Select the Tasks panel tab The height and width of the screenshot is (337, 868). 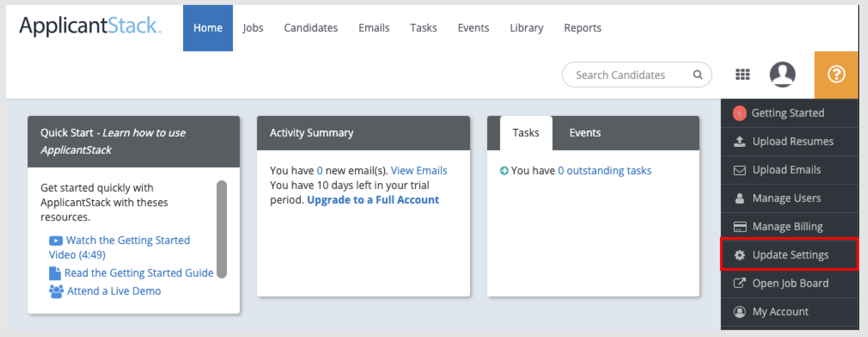pos(526,133)
